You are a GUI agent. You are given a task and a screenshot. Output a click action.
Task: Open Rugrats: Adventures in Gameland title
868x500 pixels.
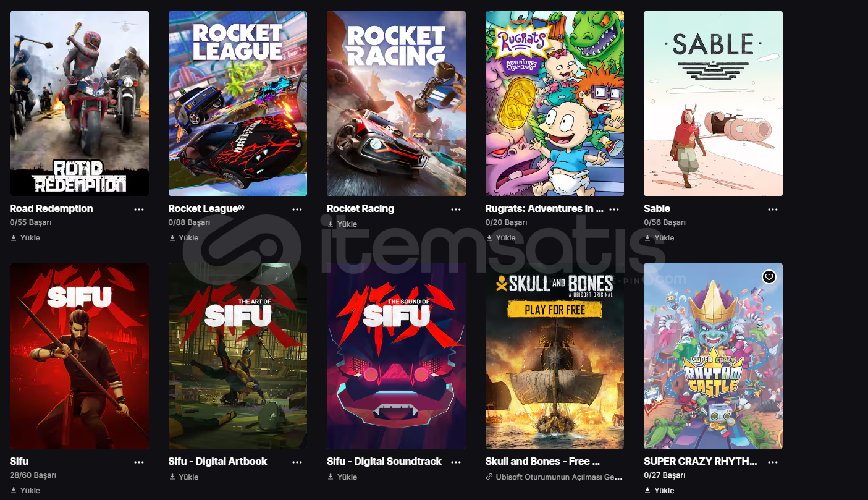pos(544,208)
